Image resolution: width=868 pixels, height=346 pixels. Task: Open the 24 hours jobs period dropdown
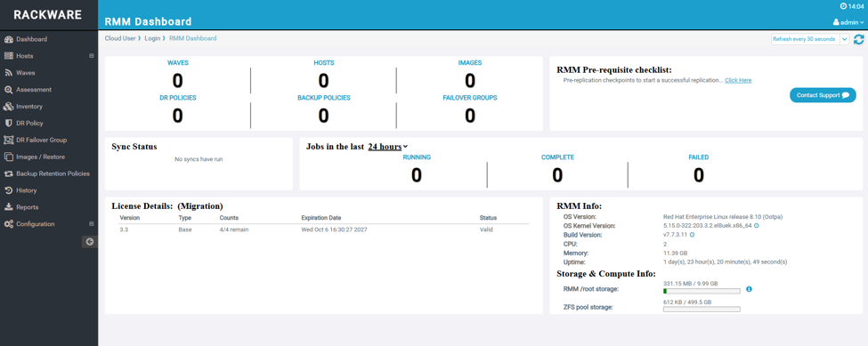pyautogui.click(x=387, y=147)
